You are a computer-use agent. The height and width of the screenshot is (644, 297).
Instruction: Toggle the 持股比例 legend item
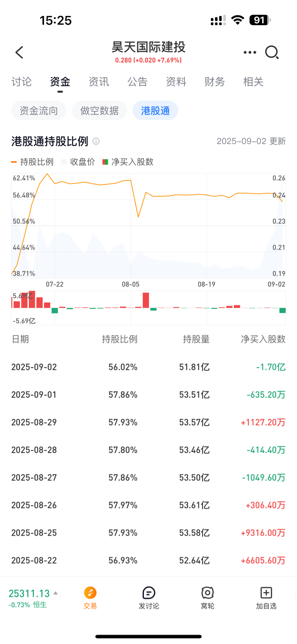[x=32, y=162]
